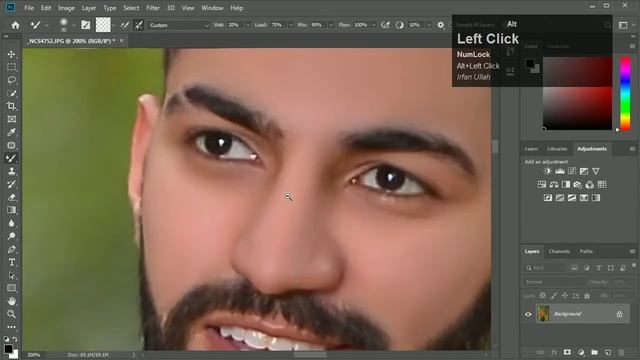Viewport: 640px width, 360px height.
Task: Select the Pen tool
Action: click(x=11, y=249)
